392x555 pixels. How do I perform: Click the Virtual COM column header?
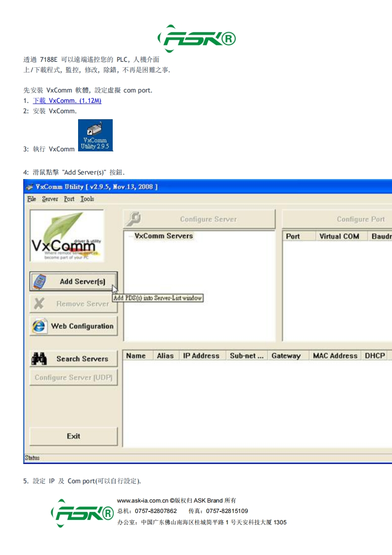339,236
